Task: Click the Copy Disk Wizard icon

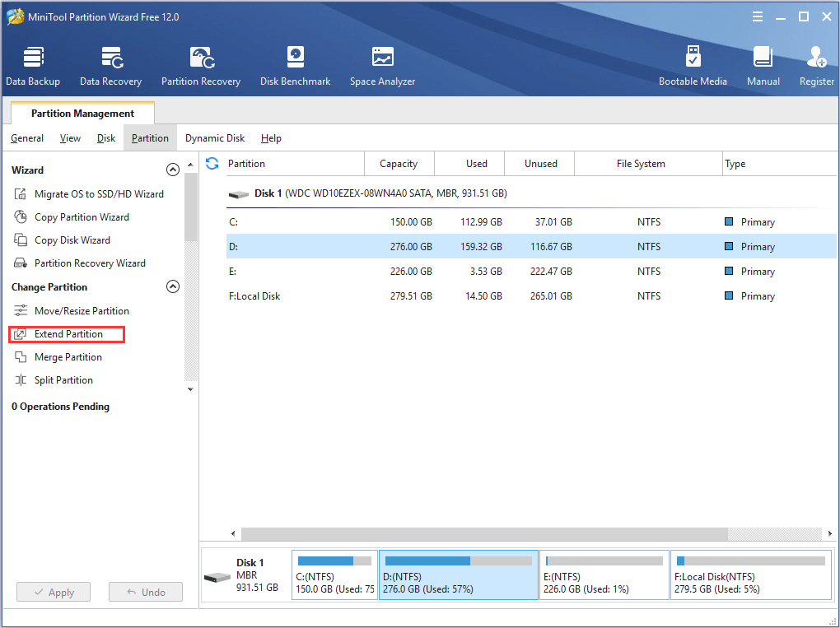Action: (21, 240)
